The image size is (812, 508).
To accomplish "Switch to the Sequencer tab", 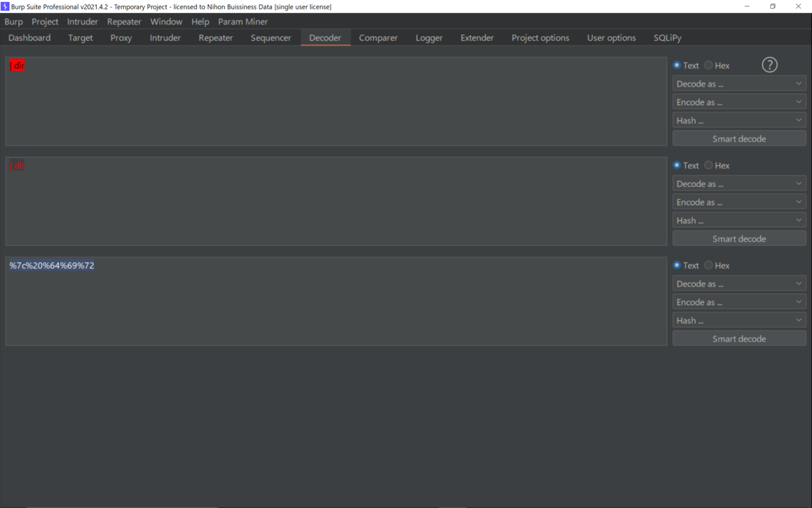I will [271, 38].
